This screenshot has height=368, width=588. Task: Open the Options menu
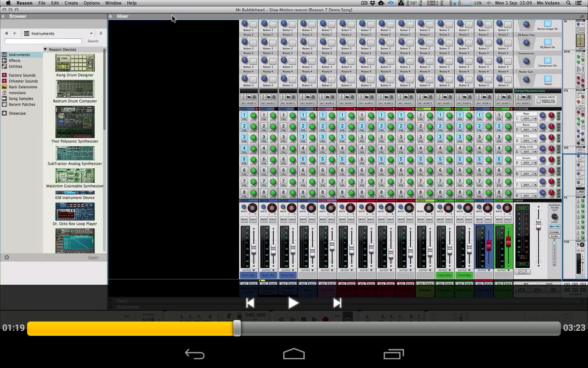tap(91, 3)
